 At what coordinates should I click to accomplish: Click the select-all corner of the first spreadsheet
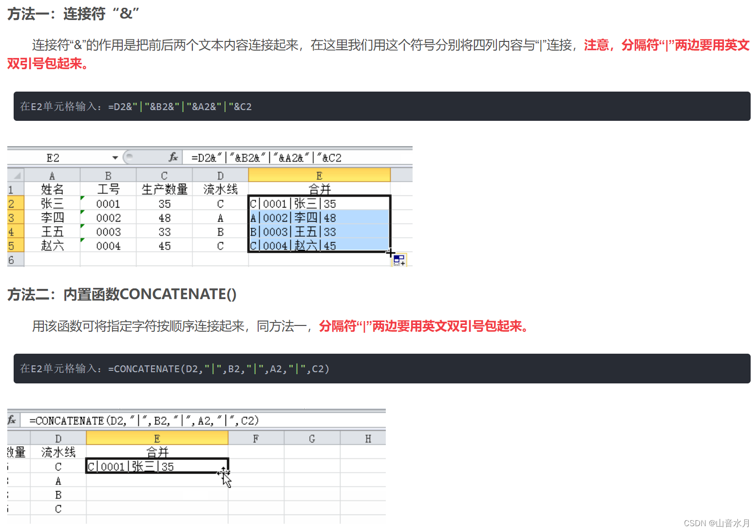click(16, 175)
